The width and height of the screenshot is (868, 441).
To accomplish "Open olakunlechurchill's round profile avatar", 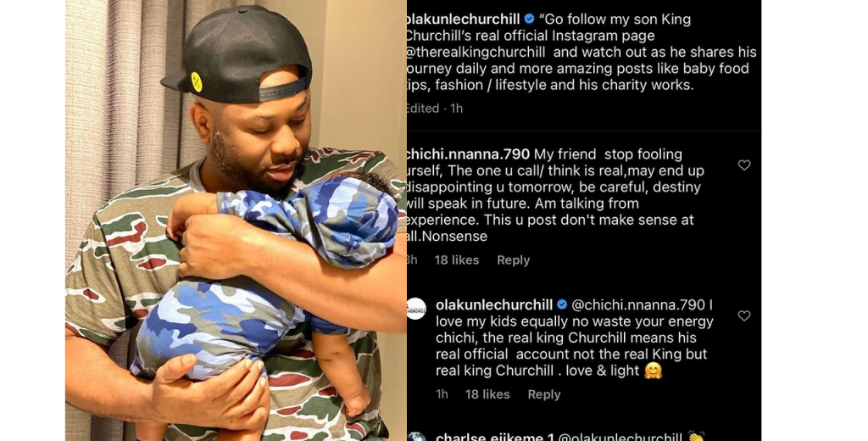I will tap(416, 309).
